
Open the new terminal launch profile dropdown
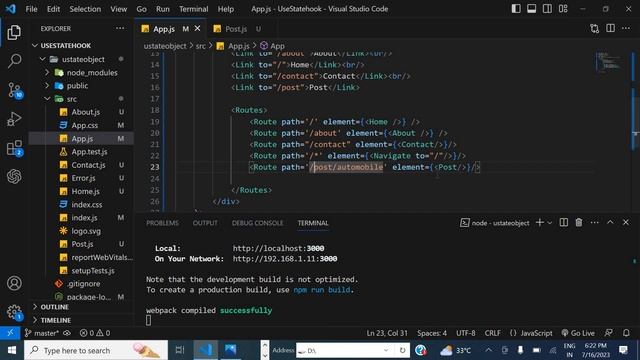click(549, 223)
